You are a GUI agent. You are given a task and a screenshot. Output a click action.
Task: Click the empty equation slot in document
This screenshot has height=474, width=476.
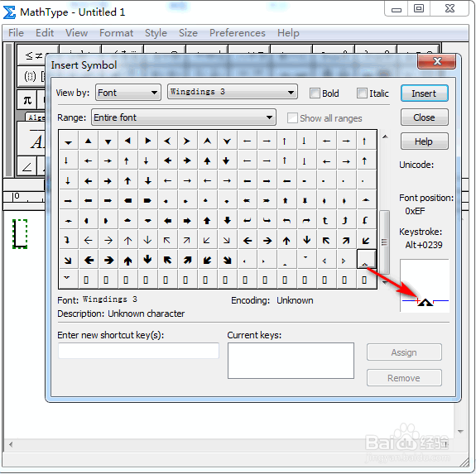[20, 234]
